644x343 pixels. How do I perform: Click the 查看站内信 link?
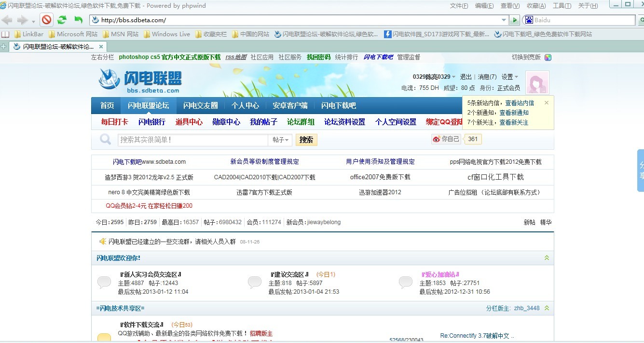520,103
